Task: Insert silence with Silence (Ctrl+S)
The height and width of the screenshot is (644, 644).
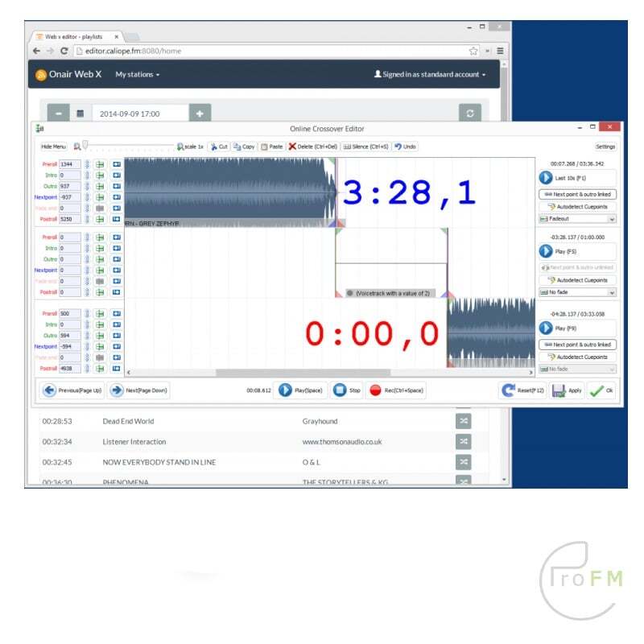Action: click(x=365, y=147)
